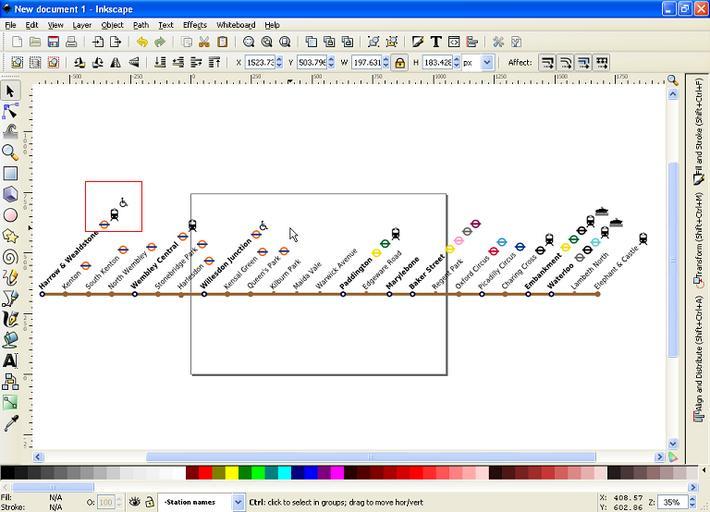This screenshot has height=512, width=710.
Task: Open the File menu
Action: click(x=10, y=25)
